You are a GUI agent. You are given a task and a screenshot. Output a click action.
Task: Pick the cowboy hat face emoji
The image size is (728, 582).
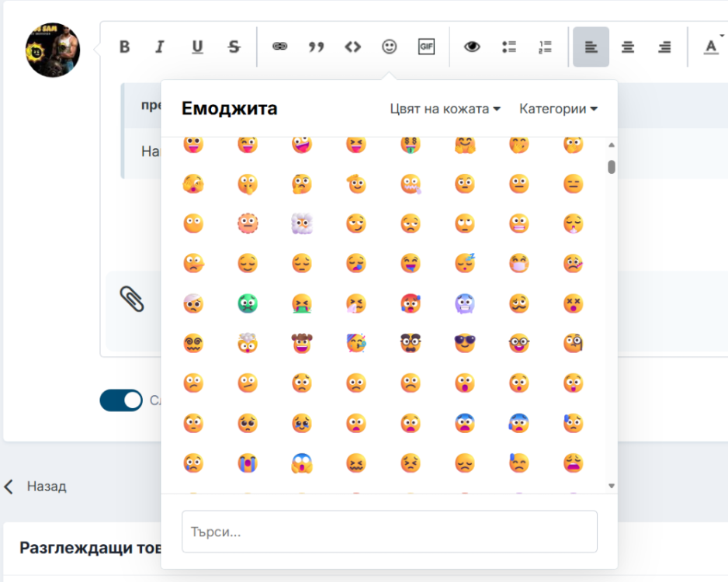pyautogui.click(x=302, y=344)
